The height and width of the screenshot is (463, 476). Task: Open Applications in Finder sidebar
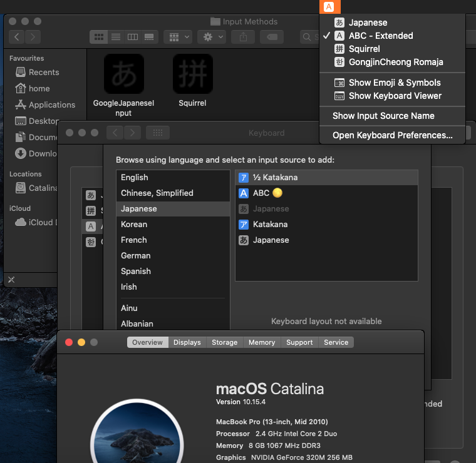point(45,105)
